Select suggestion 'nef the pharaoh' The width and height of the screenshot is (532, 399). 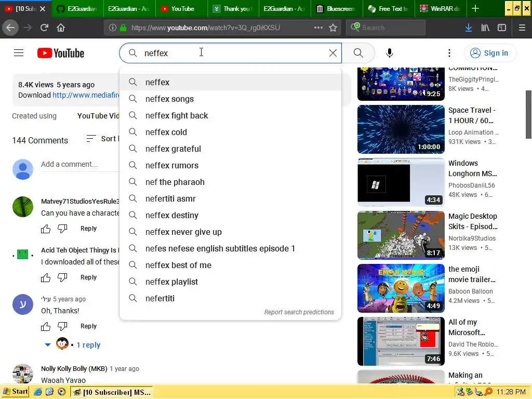[230, 182]
